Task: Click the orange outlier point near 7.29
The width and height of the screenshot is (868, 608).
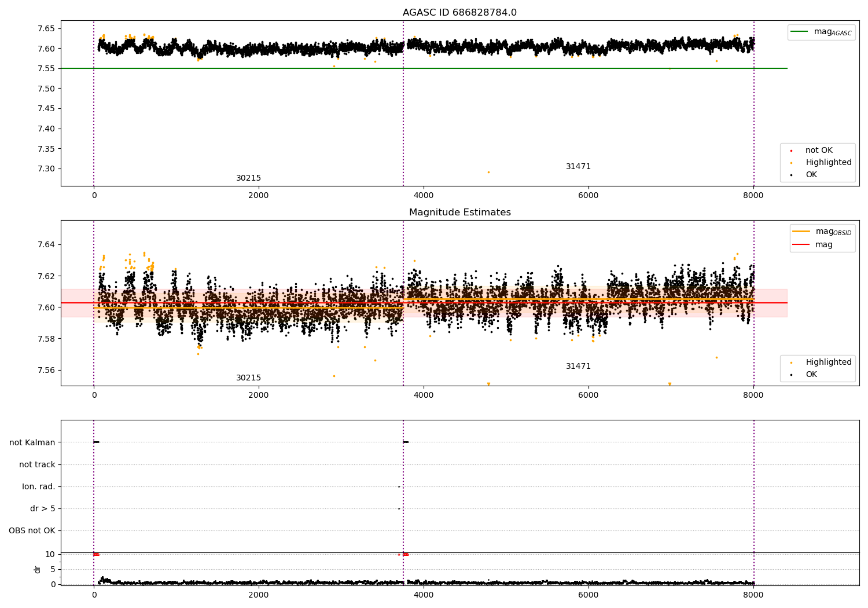Action: [488, 172]
